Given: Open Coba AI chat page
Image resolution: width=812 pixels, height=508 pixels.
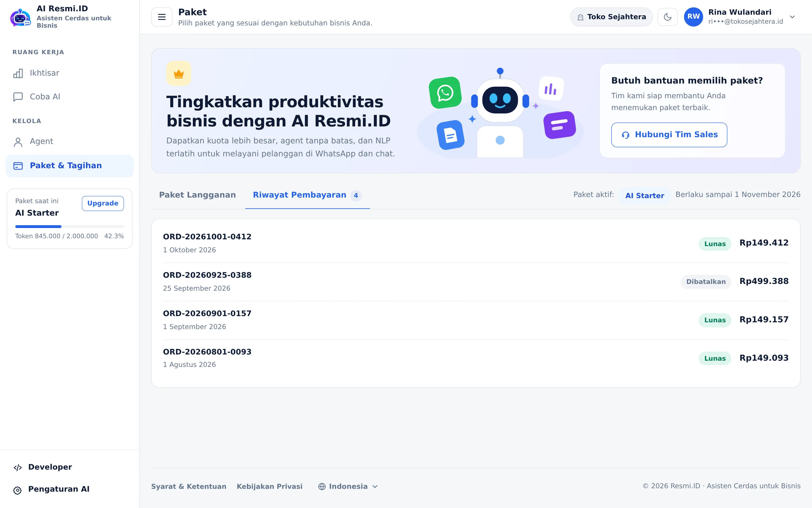Looking at the screenshot, I should tap(69, 97).
